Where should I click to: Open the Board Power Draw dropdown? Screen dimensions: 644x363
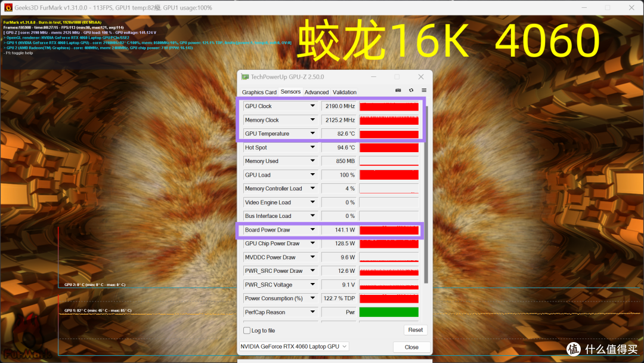[312, 230]
